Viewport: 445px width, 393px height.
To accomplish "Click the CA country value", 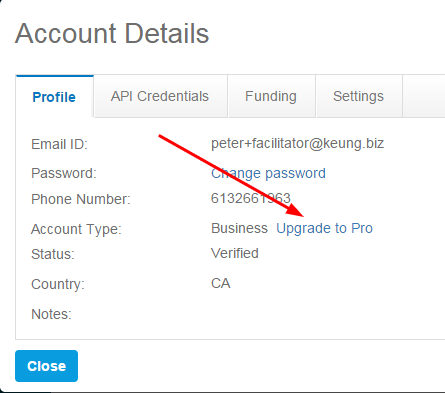I will click(221, 283).
